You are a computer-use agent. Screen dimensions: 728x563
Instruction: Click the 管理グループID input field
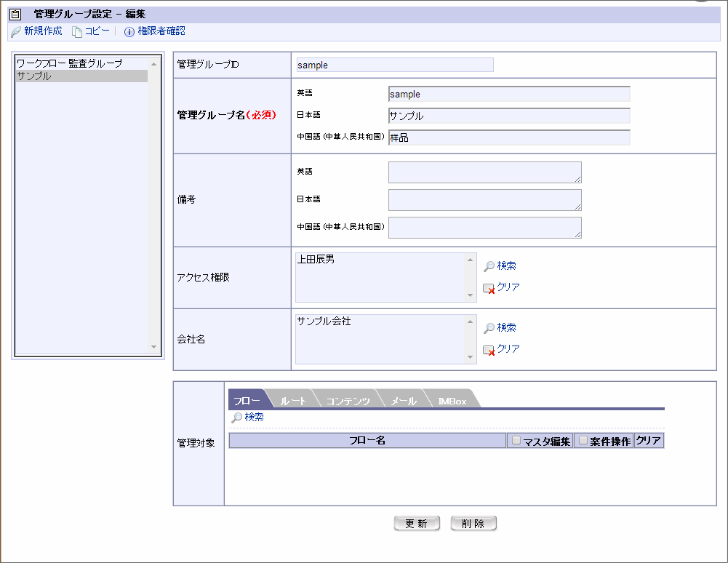coord(395,65)
